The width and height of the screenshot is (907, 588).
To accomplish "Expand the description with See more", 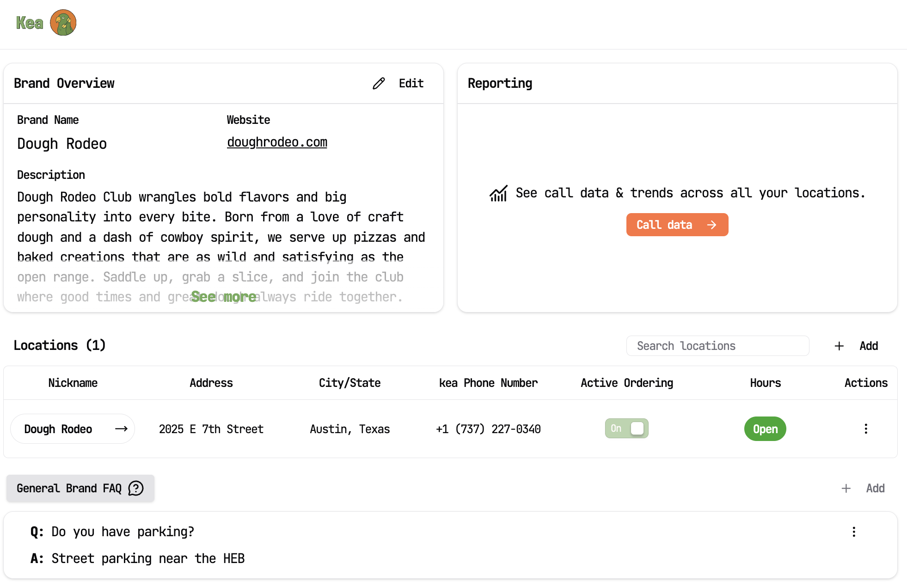I will [224, 297].
